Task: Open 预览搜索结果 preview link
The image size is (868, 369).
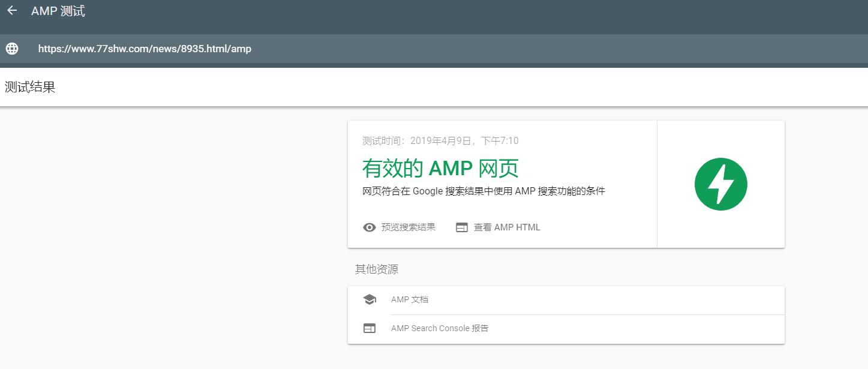Action: click(408, 227)
